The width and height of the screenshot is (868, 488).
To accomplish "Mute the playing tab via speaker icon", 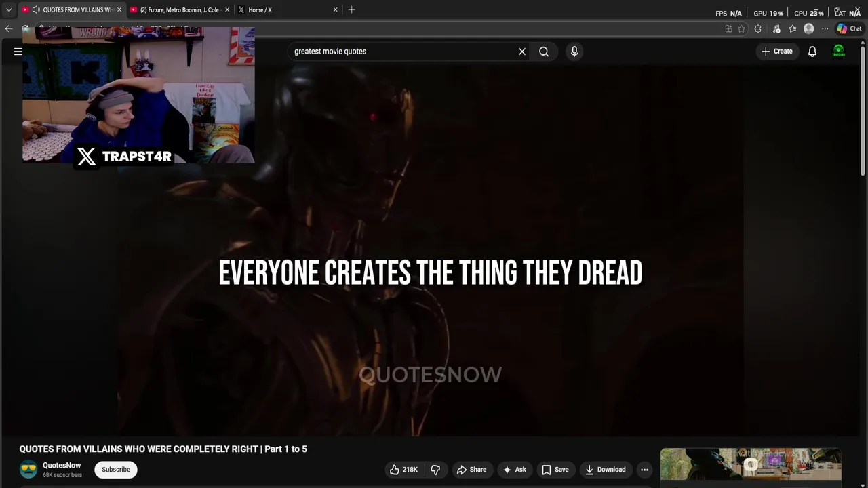I will (36, 10).
